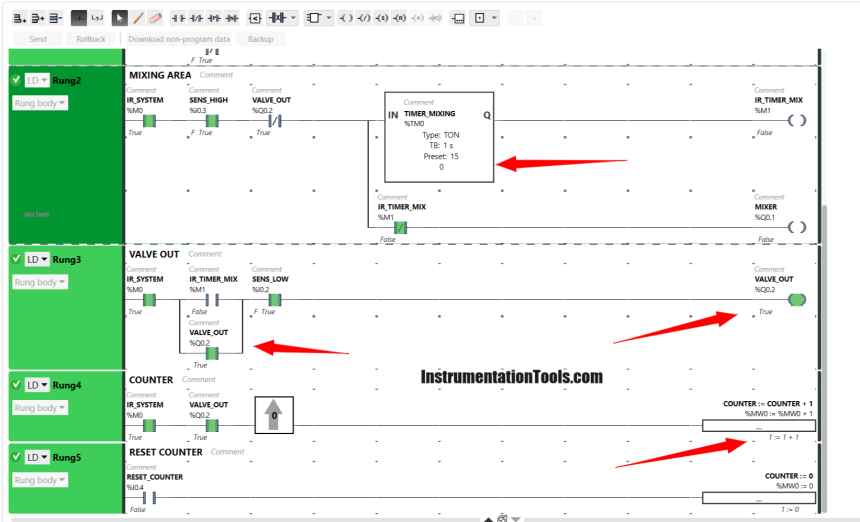Select the VALVE_OUT parallel contact in Rung3
860x522 pixels.
(x=212, y=353)
